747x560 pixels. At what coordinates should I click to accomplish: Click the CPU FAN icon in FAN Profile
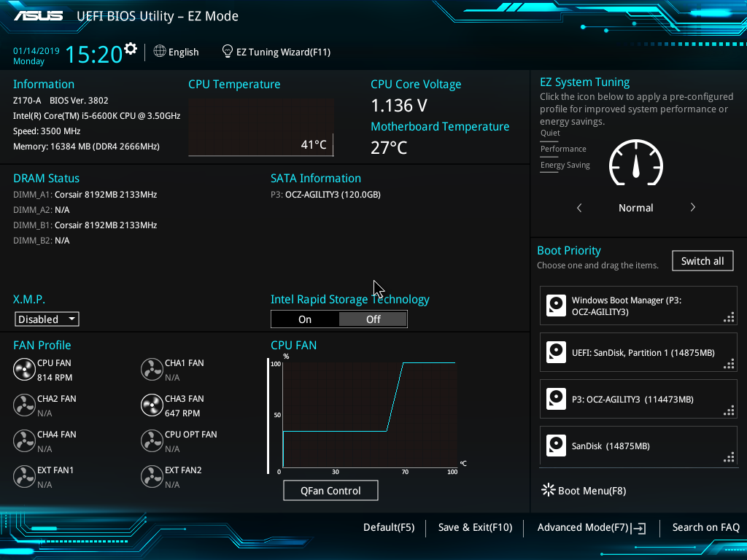click(x=24, y=370)
